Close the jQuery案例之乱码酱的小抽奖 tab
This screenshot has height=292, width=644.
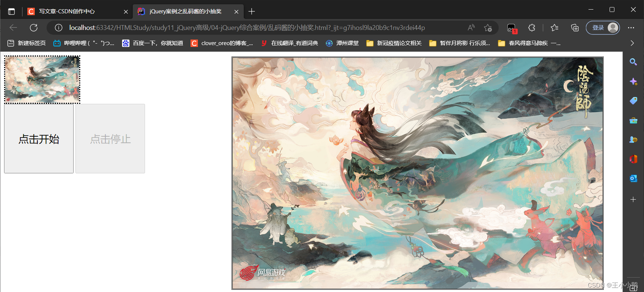[x=236, y=12]
